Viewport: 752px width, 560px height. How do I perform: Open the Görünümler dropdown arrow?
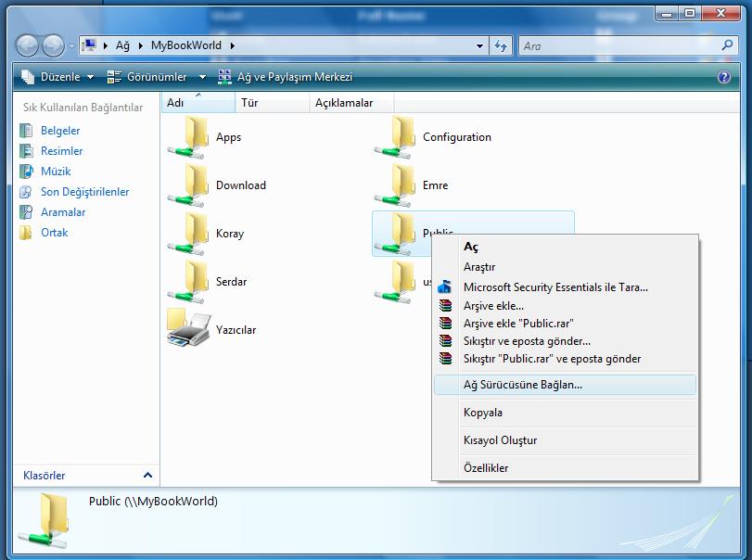pyautogui.click(x=202, y=77)
